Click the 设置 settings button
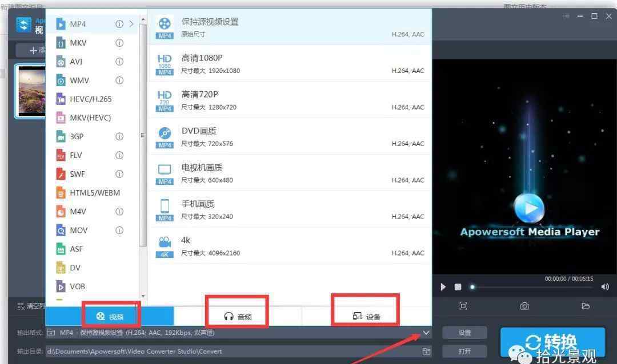Image resolution: width=617 pixels, height=364 pixels. 464,333
